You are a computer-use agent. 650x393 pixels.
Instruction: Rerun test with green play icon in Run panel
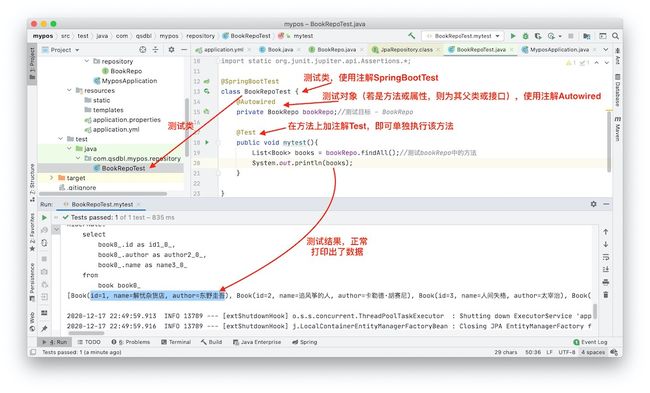[44, 217]
